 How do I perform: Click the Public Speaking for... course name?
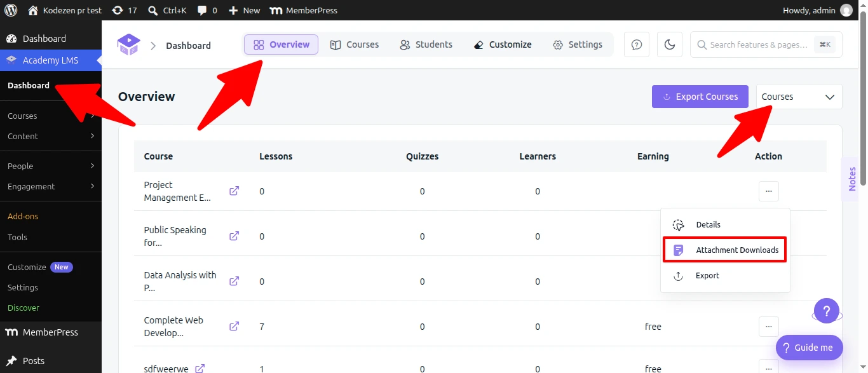pyautogui.click(x=175, y=236)
